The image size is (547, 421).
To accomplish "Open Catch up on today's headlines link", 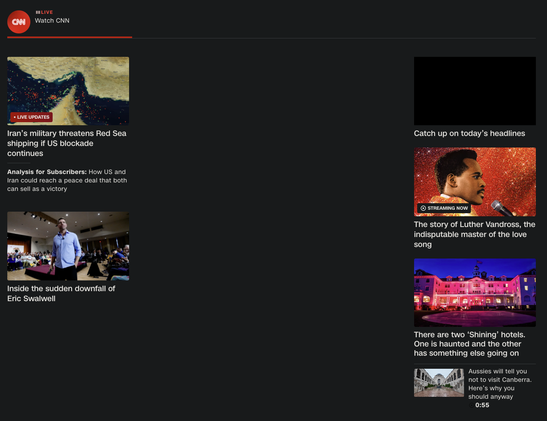I will [x=469, y=133].
